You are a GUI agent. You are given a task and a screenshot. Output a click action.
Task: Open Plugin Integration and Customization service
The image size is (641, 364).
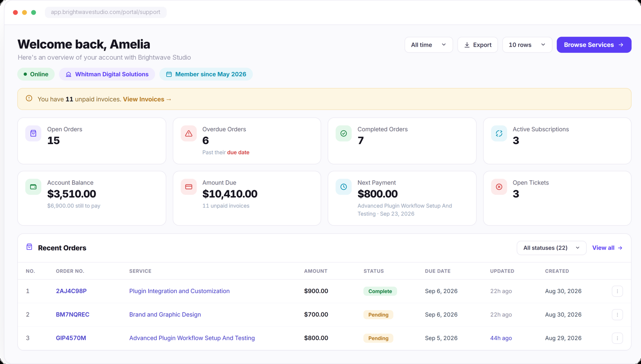[x=179, y=291]
